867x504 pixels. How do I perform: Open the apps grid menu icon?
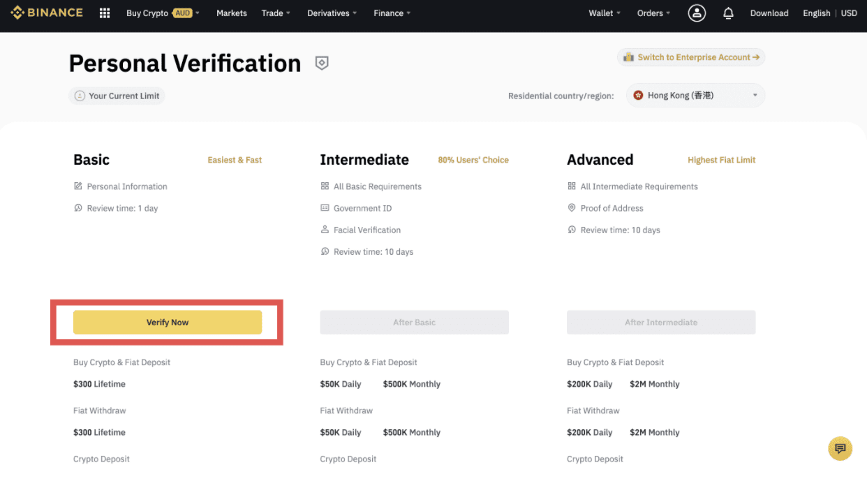[105, 13]
